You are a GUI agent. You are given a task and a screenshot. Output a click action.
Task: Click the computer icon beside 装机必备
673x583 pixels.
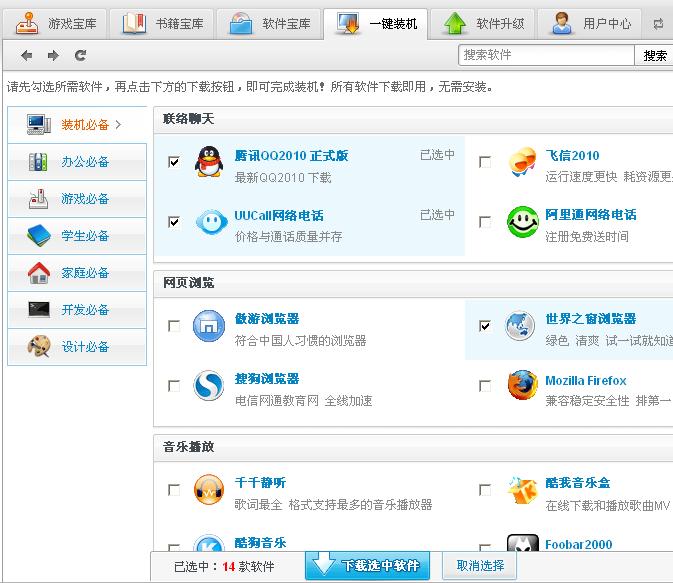pos(39,124)
